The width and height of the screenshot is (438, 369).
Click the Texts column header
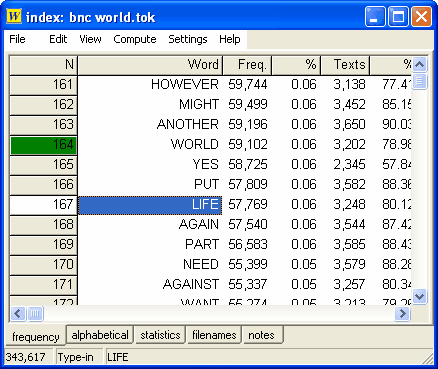pyautogui.click(x=345, y=65)
